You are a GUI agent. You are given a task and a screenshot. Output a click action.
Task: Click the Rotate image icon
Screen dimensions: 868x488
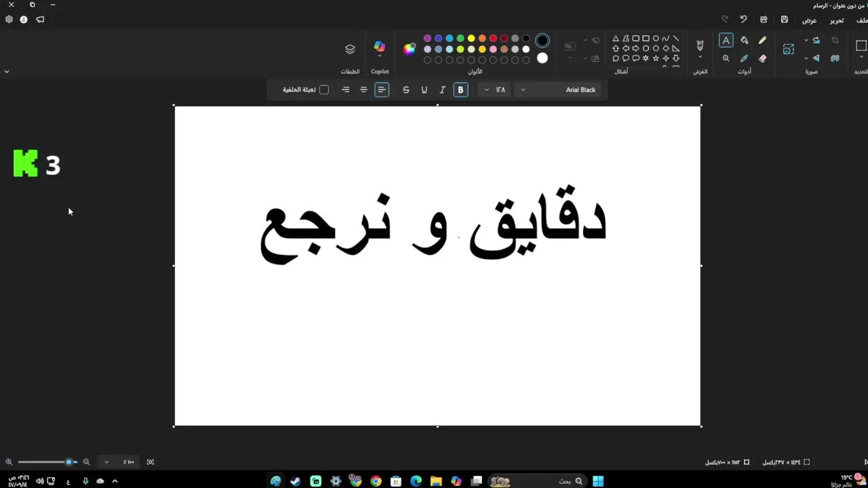pyautogui.click(x=816, y=41)
